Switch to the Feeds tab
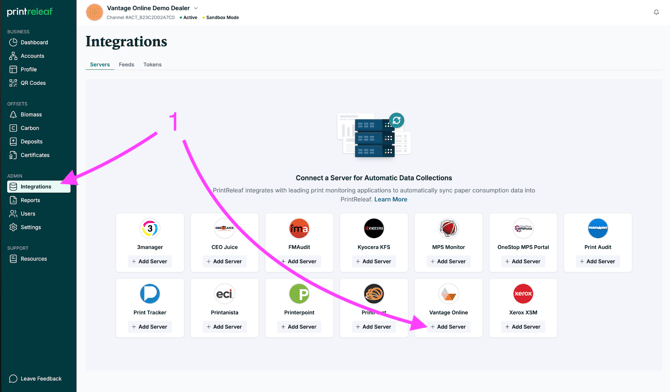 pos(126,65)
